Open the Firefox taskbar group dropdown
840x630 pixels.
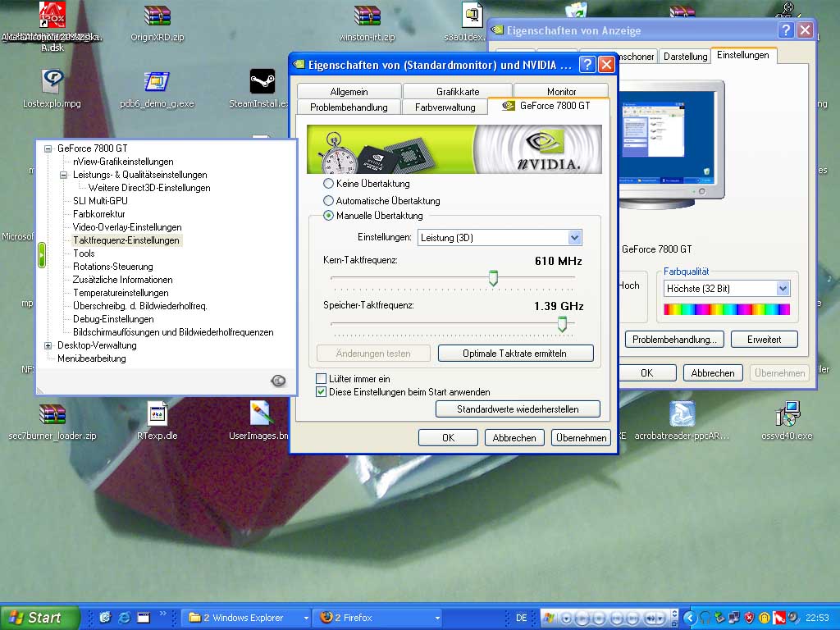437,619
